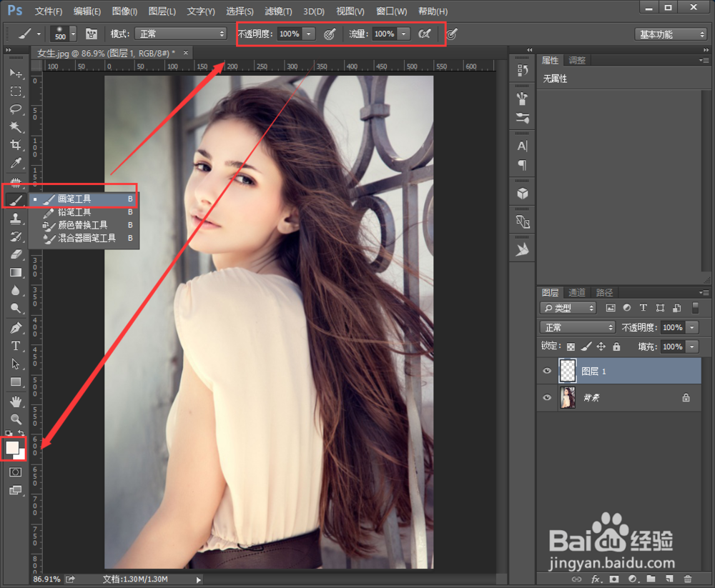Viewport: 715px width, 588px height.
Task: Choose 混合器画笔工具 from the flyout
Action: click(84, 238)
